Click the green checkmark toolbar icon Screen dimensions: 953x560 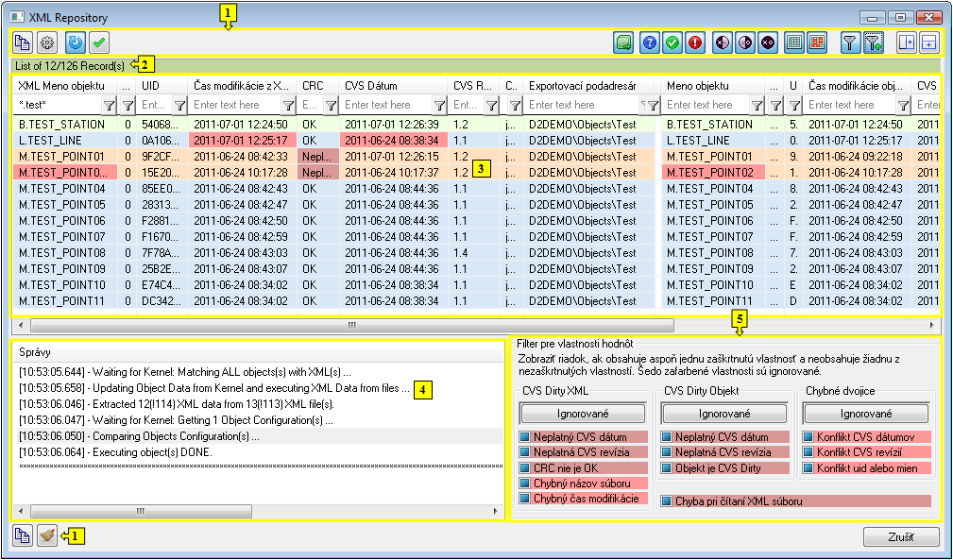(99, 42)
